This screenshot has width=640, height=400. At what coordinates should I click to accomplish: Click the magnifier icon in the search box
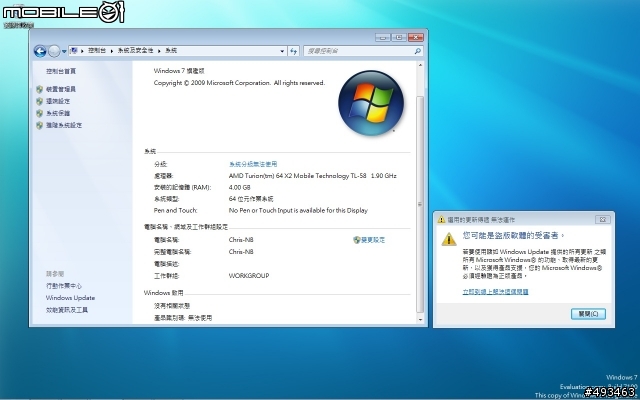click(x=417, y=51)
